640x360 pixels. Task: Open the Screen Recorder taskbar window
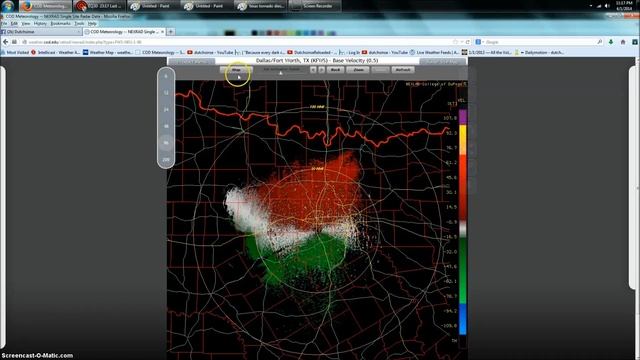[x=314, y=6]
